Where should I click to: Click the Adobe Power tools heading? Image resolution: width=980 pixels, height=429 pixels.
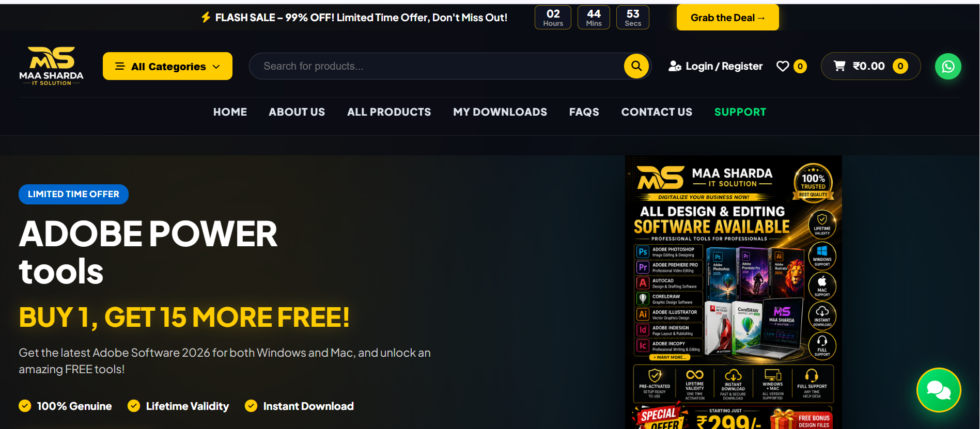[x=148, y=252]
